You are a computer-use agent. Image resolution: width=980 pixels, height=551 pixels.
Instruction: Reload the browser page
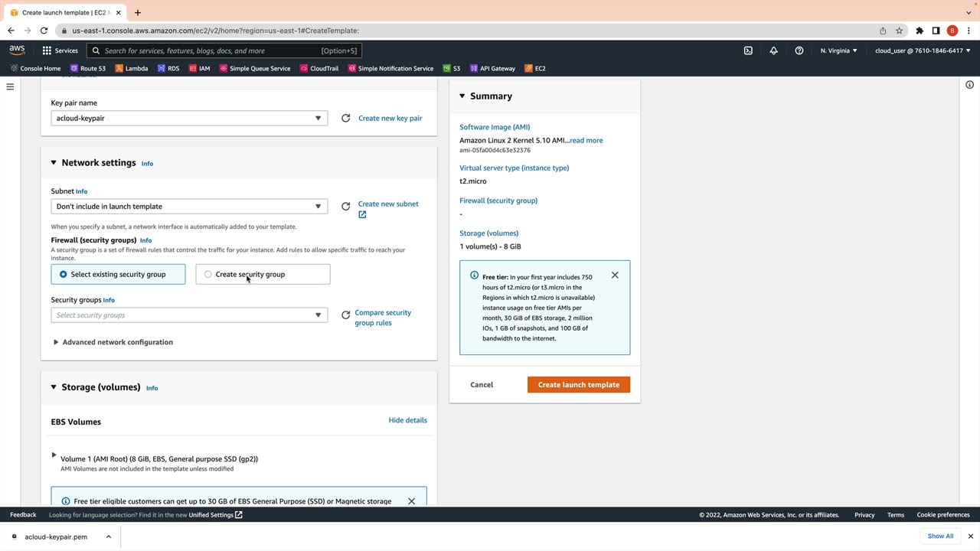(x=44, y=31)
